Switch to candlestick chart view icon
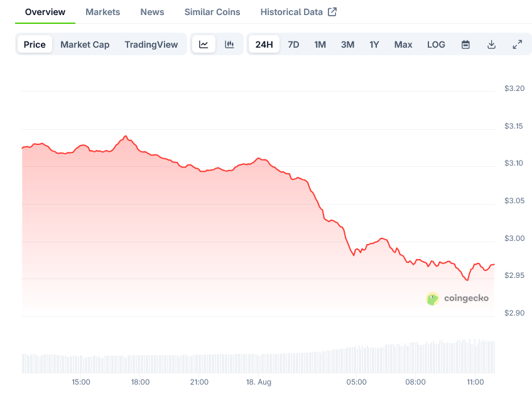The height and width of the screenshot is (399, 532). click(x=229, y=45)
